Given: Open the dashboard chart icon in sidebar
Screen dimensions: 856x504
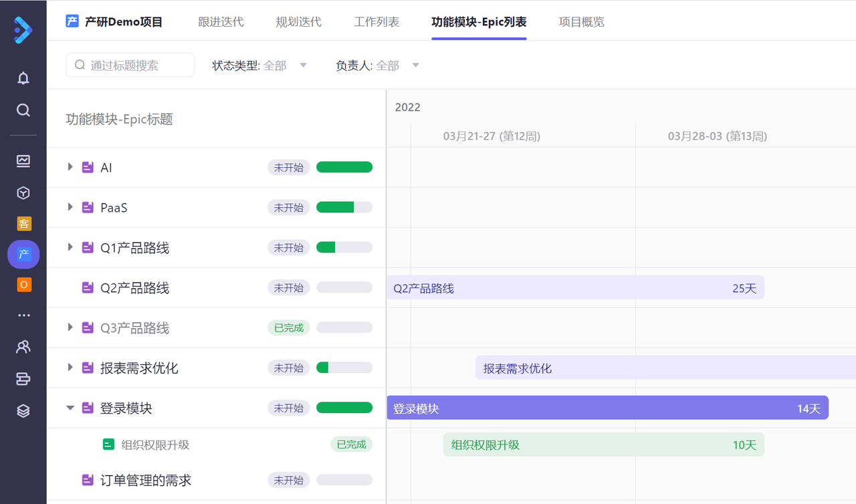Looking at the screenshot, I should [23, 161].
